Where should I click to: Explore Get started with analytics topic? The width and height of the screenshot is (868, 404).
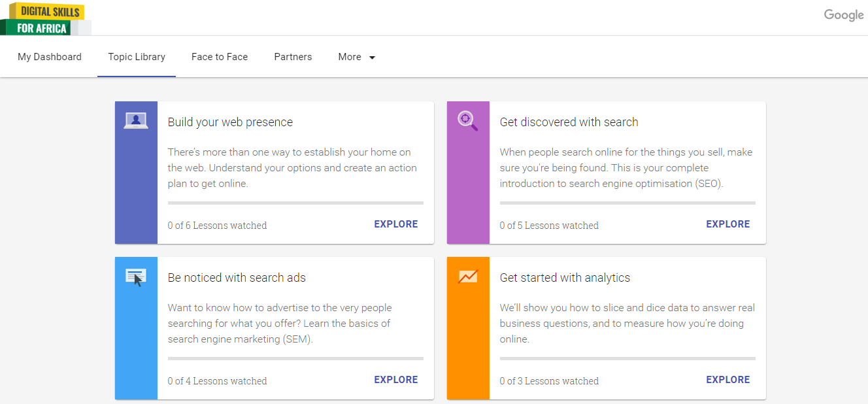[x=727, y=380]
